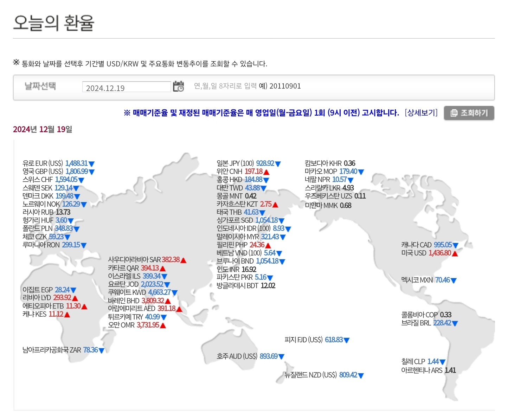514x420 pixels.
Task: Select the 사우디아라비아 SAR rate 382.38
Action: 171,260
